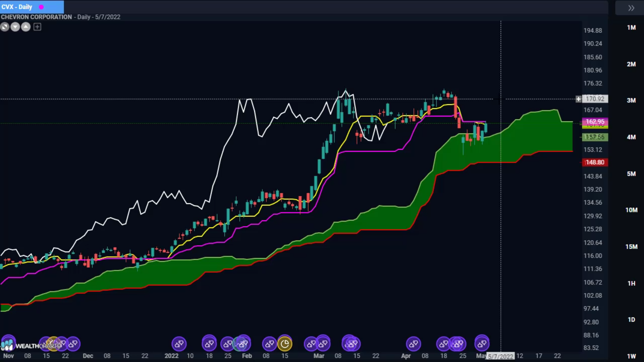The image size is (644, 362).
Task: Click the magenta dot on the CVX tab
Action: coord(41,7)
